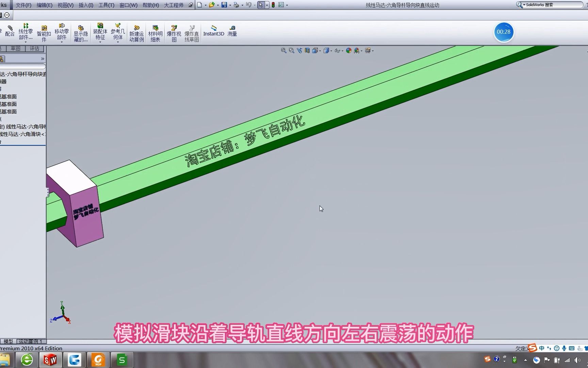Create an Exploded View (爆炸视图)
This screenshot has width=588, height=368.
(174, 32)
